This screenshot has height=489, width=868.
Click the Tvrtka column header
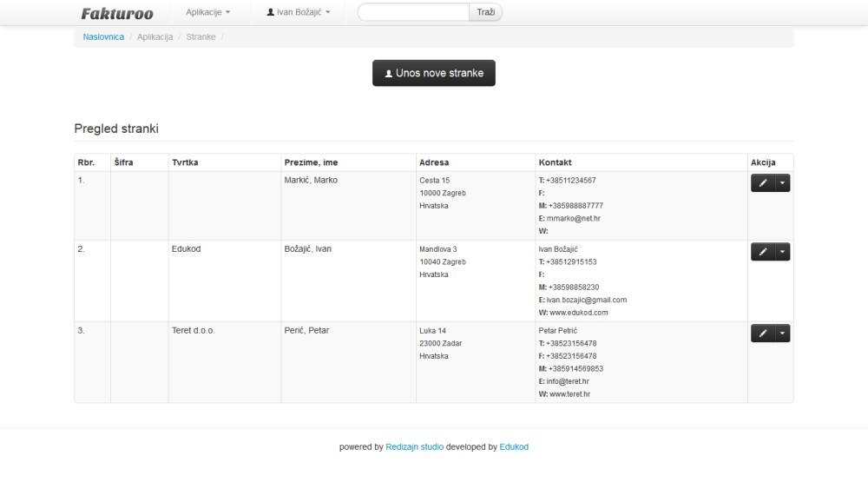[x=185, y=162]
